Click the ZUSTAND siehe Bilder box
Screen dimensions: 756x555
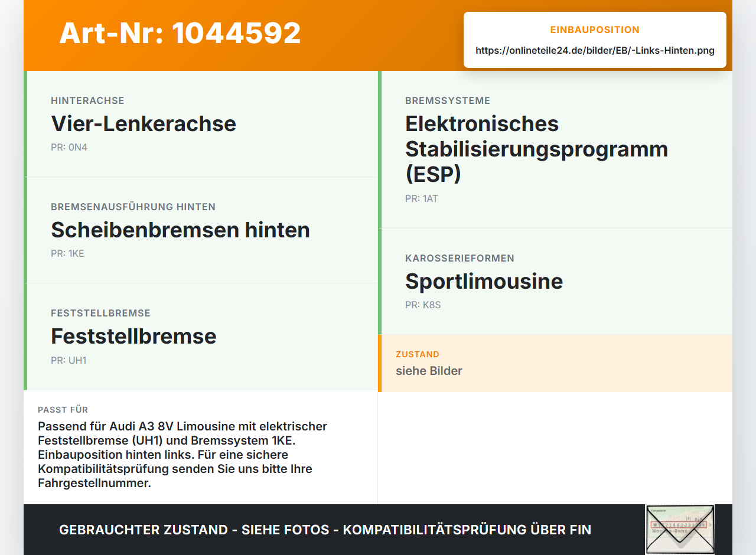click(x=555, y=363)
